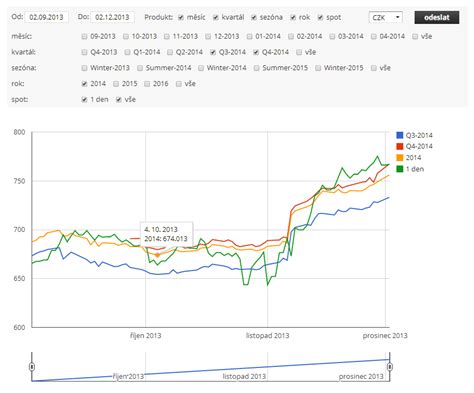474x393 pixels.
Task: Check the Winter-2015 season box
Action: (318, 68)
